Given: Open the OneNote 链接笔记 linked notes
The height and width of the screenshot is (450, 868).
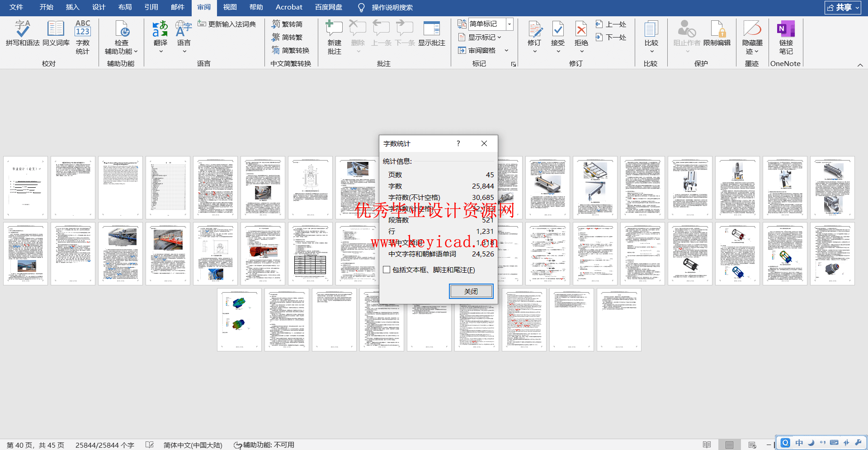Looking at the screenshot, I should 786,38.
